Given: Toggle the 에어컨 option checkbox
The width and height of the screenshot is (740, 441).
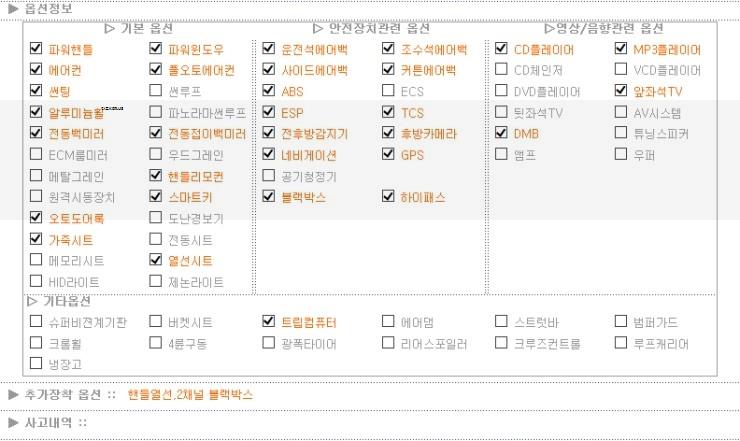Looking at the screenshot, I should pyautogui.click(x=37, y=70).
